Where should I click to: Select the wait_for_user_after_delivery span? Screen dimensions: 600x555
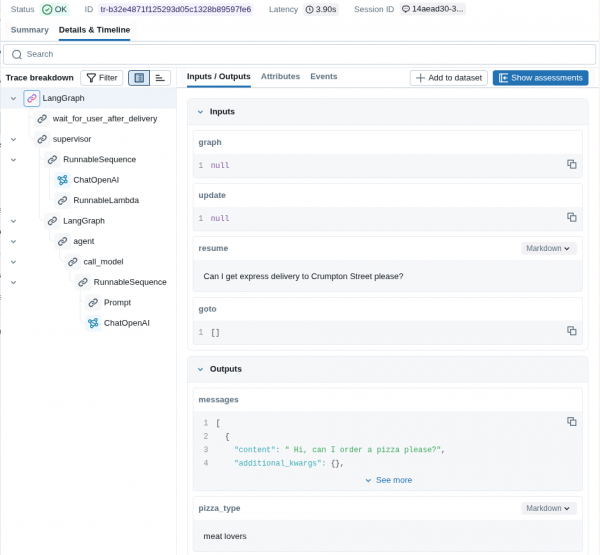(105, 119)
